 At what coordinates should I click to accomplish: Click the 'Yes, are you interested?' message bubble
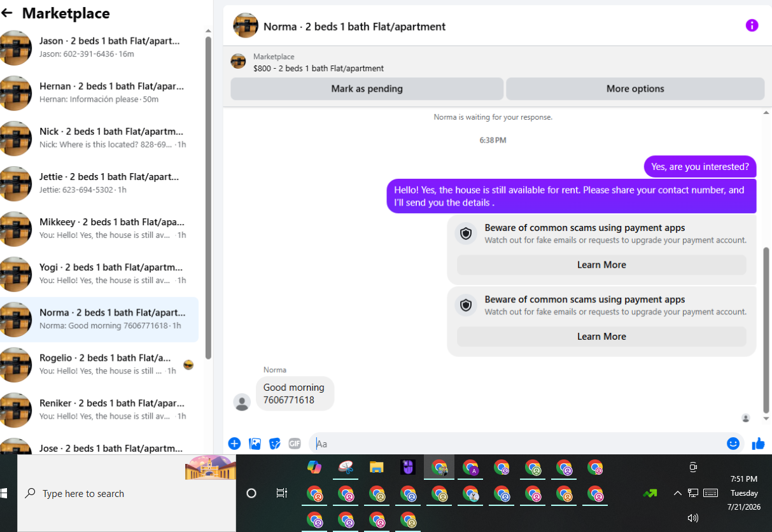[x=700, y=167]
